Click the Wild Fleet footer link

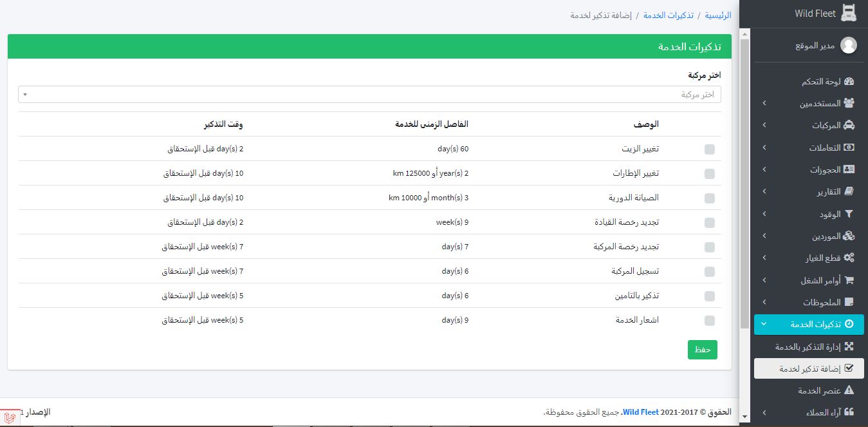pyautogui.click(x=640, y=412)
